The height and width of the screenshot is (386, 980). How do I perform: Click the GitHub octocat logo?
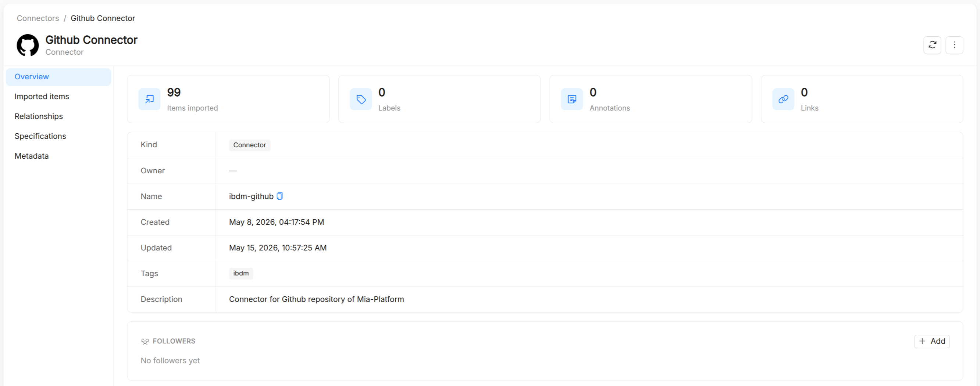28,45
